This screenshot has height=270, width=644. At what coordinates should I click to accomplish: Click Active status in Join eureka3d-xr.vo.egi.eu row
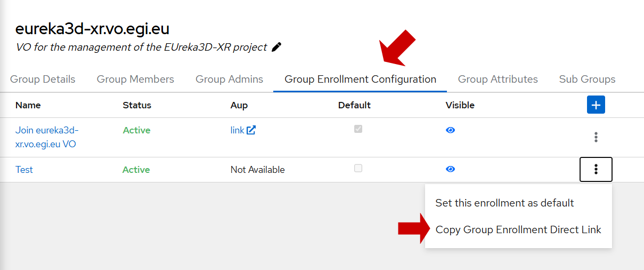pyautogui.click(x=136, y=130)
